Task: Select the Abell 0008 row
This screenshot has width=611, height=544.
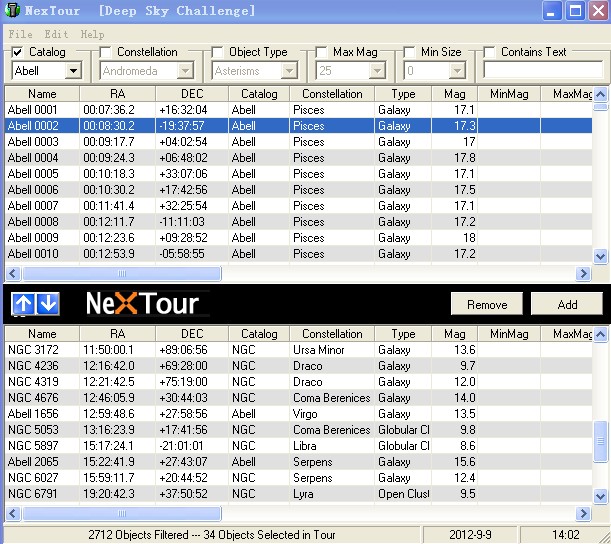Action: (298, 222)
